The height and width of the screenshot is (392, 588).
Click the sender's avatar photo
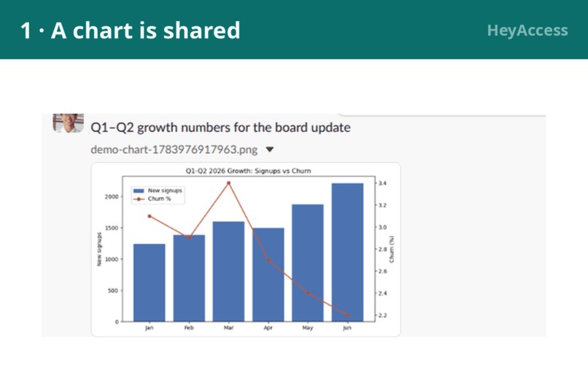coord(69,123)
